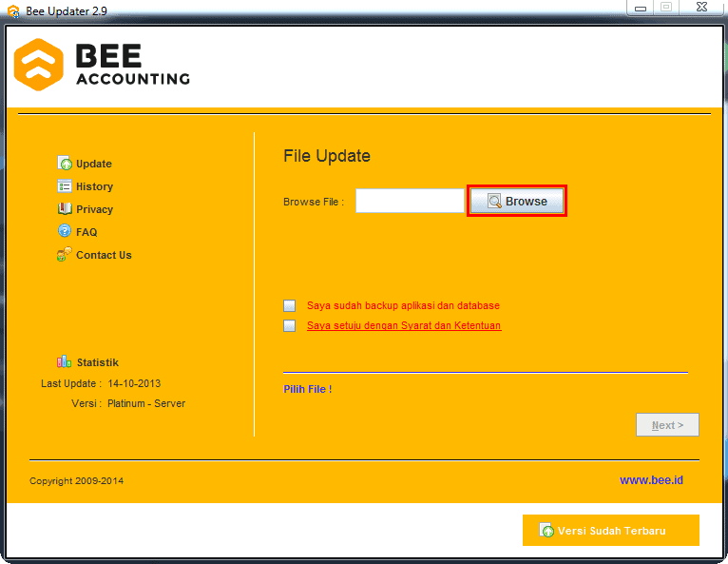728x564 pixels.
Task: Open the FAQ section
Action: 86,232
